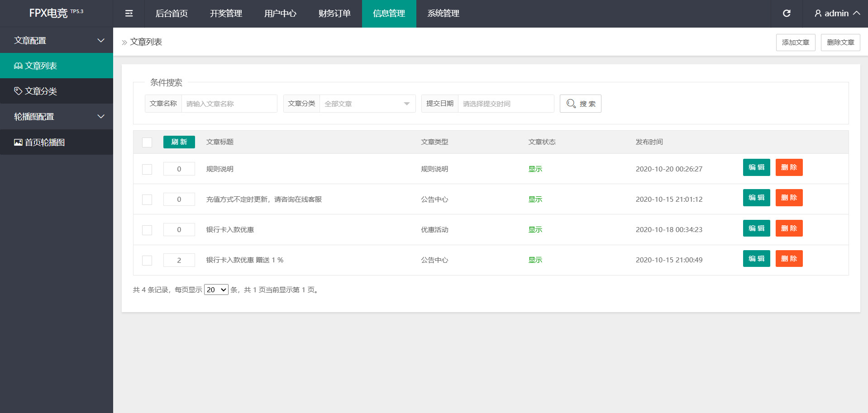Focus the 文章名称 input field
Screen dimensions: 868x413
click(x=229, y=104)
